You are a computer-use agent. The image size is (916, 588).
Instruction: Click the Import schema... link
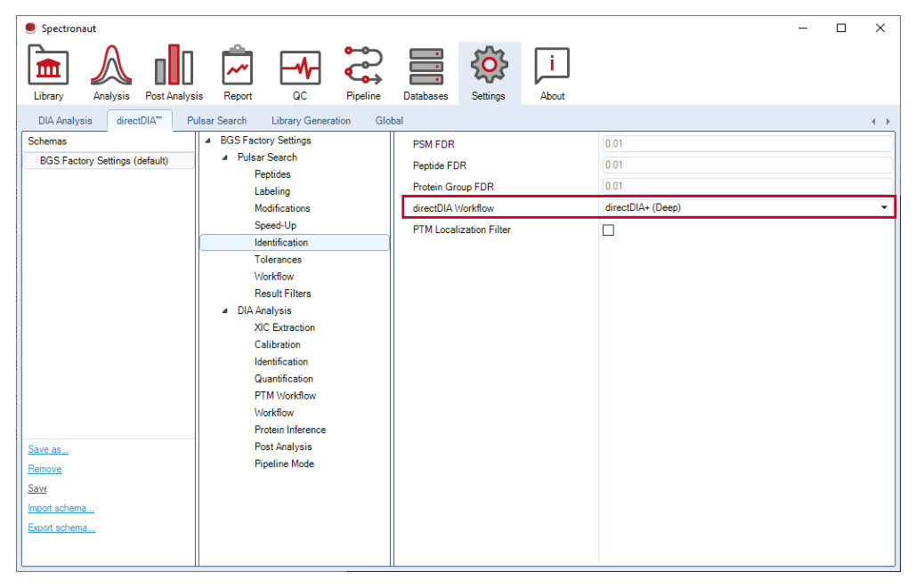(x=61, y=508)
